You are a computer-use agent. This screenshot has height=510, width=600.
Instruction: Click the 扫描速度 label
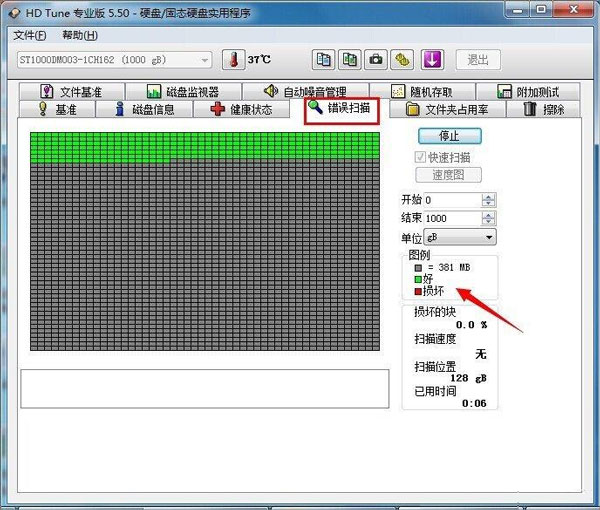click(x=435, y=339)
